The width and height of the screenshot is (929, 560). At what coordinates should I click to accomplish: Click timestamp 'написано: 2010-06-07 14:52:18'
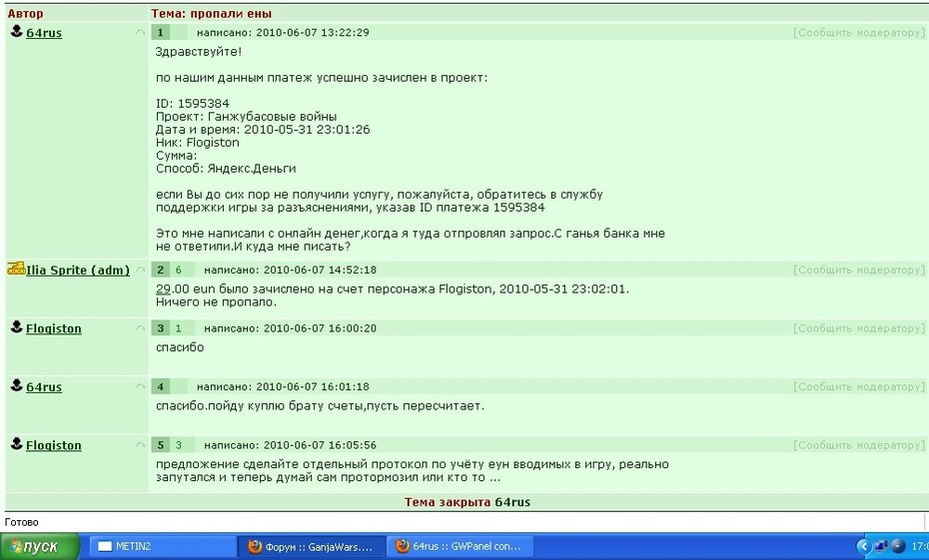[291, 270]
